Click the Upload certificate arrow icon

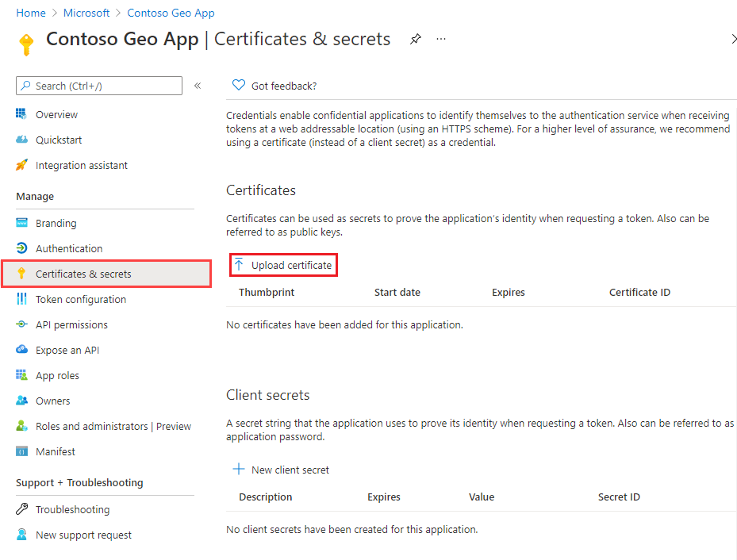click(238, 265)
